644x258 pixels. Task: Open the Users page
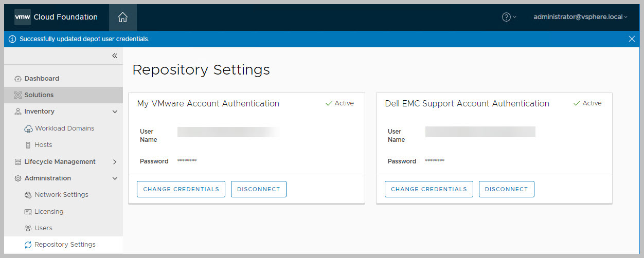[43, 228]
